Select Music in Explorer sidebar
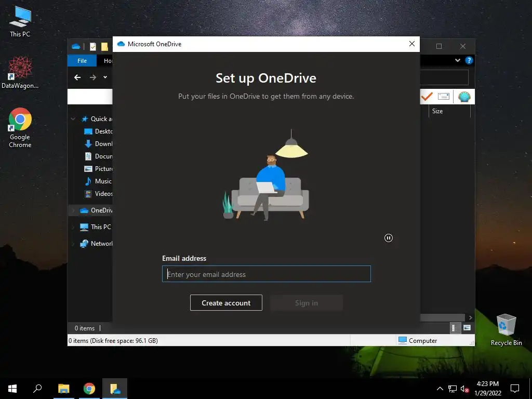This screenshot has width=532, height=399. click(98, 181)
